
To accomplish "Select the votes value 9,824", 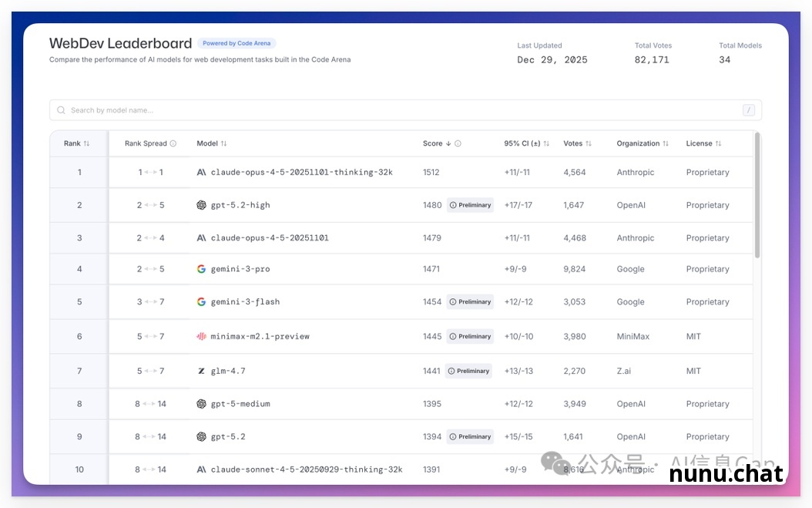I will pos(574,269).
